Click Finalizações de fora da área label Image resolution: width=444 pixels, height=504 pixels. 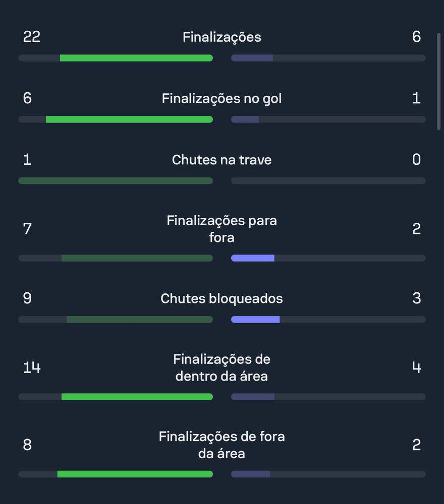pyautogui.click(x=221, y=445)
